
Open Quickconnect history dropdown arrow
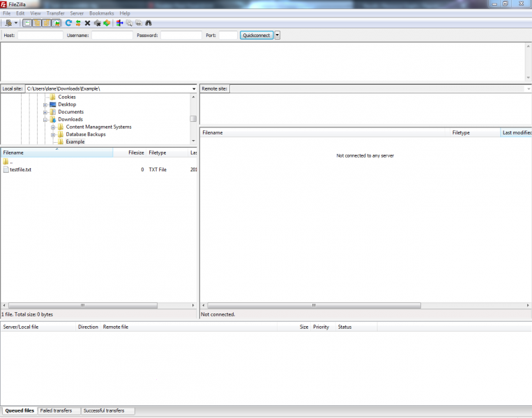click(278, 36)
